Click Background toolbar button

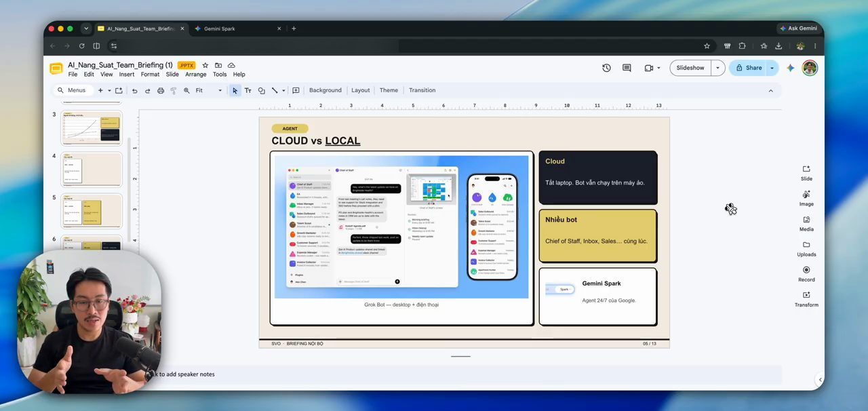(x=325, y=90)
